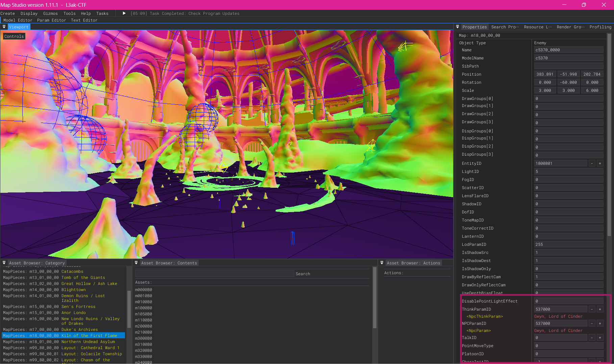The image size is (614, 364).
Task: Open the Display menu
Action: point(29,14)
